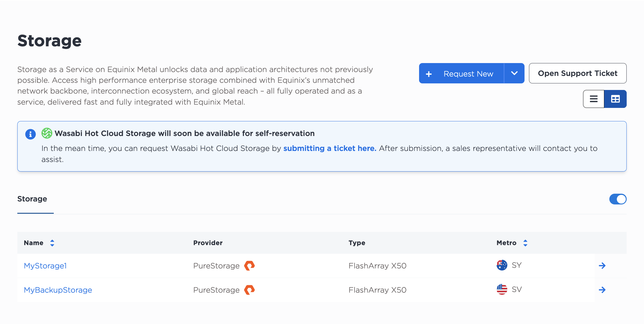Click the 'SV' metro text
The width and height of the screenshot is (644, 324).
517,289
